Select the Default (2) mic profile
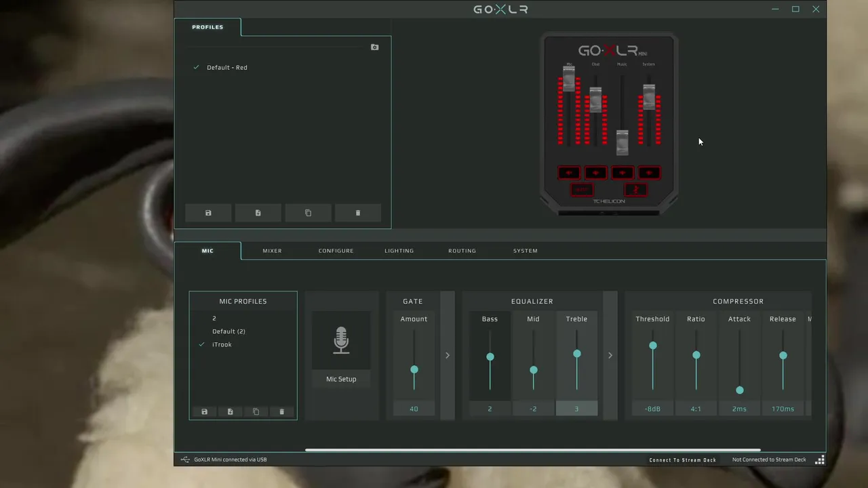 pyautogui.click(x=229, y=331)
